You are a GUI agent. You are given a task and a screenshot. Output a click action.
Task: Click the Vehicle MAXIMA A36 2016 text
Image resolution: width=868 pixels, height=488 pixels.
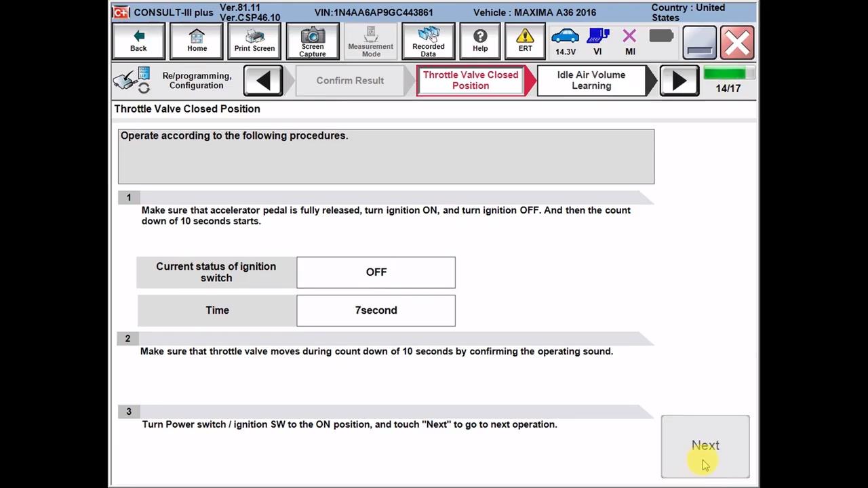point(534,13)
